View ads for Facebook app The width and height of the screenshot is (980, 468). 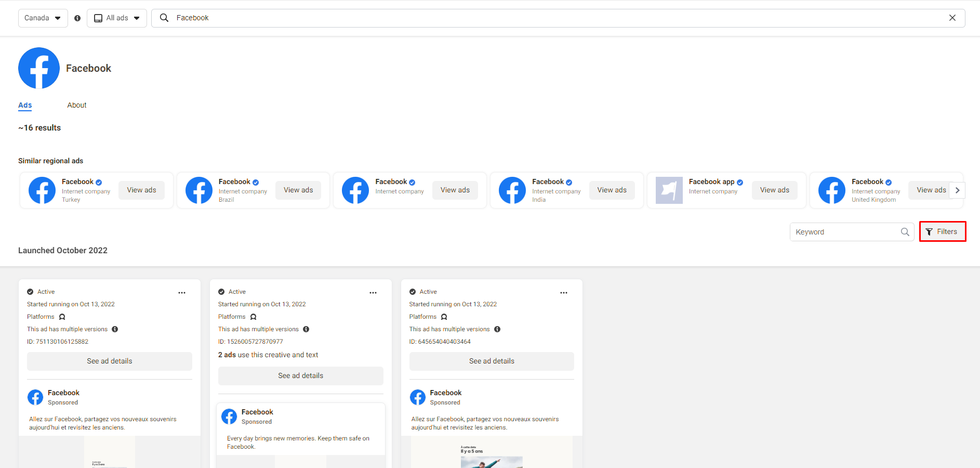[775, 190]
